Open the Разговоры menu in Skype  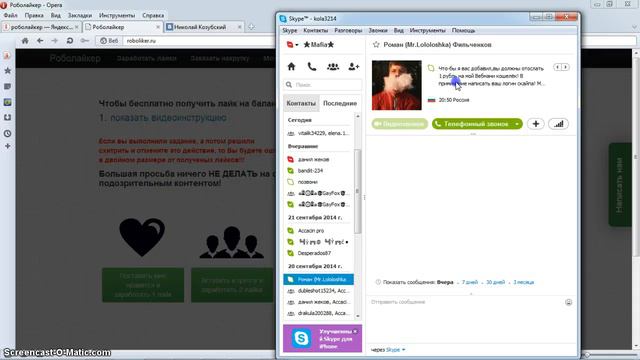(x=348, y=31)
